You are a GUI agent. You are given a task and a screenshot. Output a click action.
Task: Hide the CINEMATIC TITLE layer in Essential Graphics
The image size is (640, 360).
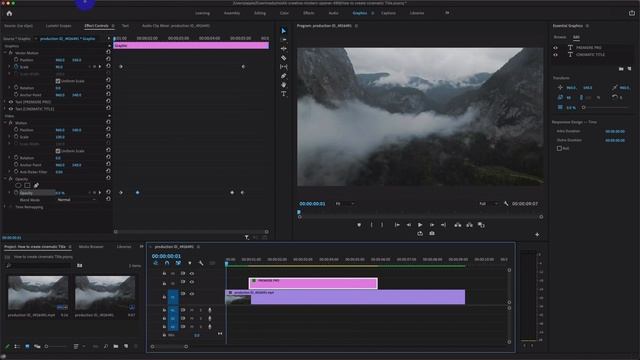(556, 54)
